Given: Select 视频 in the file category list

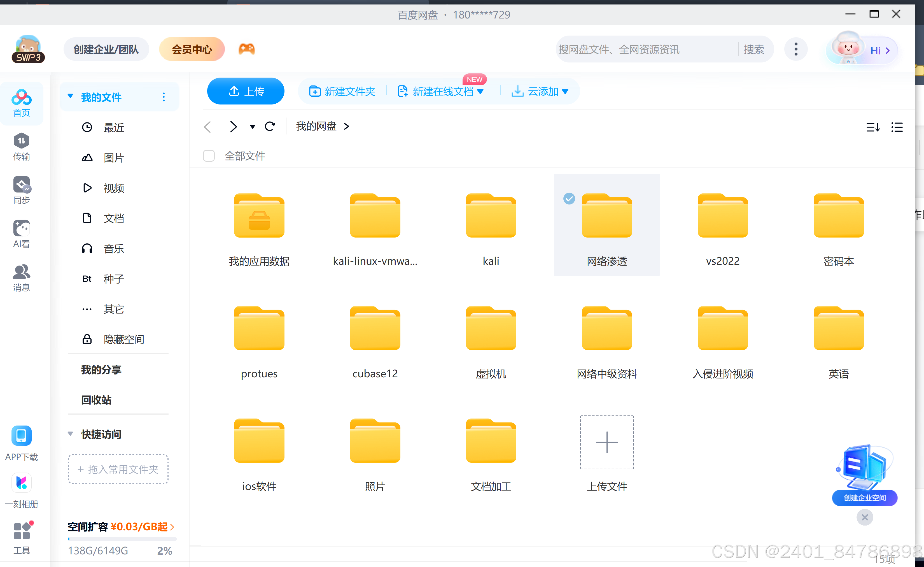Looking at the screenshot, I should click(114, 188).
